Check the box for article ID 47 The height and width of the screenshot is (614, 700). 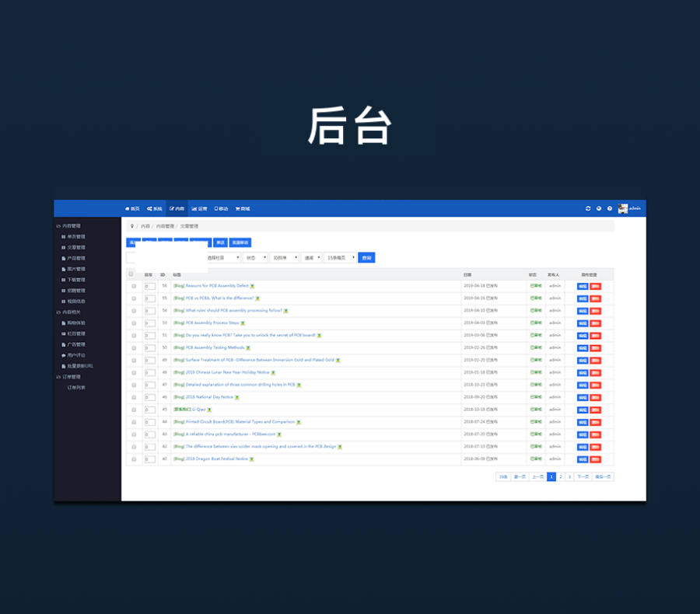134,385
